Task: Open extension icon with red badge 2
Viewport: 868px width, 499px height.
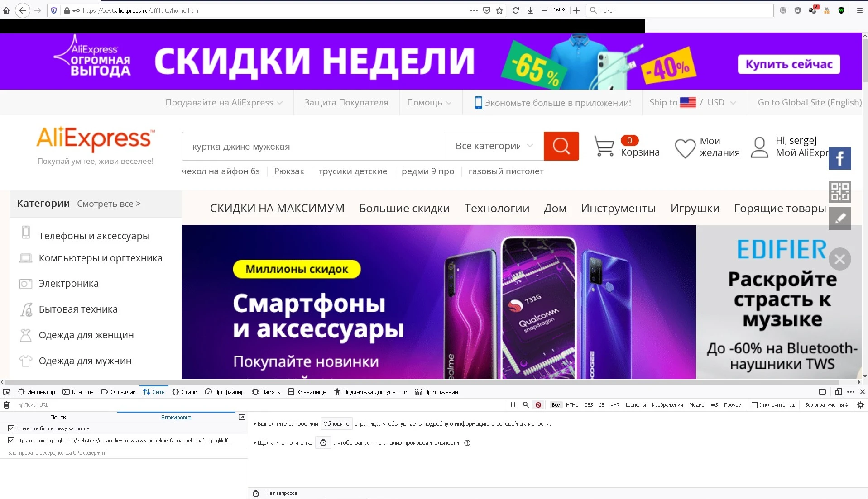Action: point(813,10)
